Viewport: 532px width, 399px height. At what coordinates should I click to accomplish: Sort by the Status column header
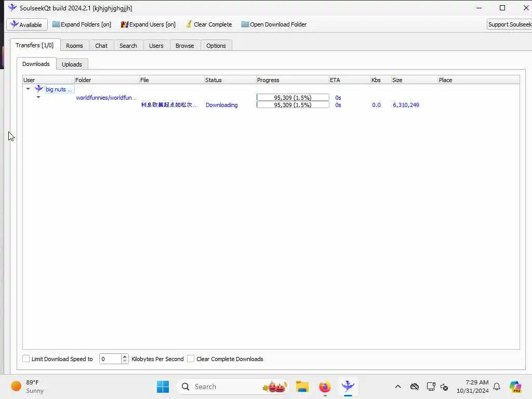(230, 79)
